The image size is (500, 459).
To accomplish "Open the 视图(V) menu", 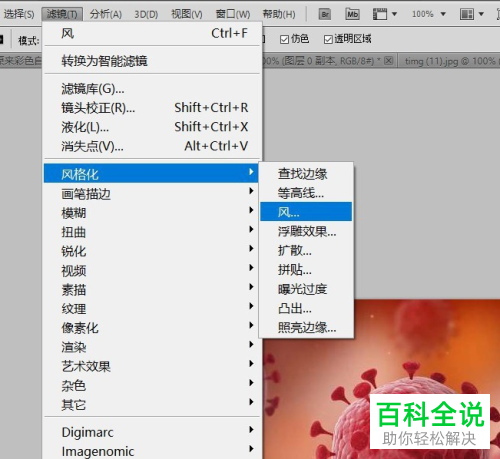I will [x=187, y=14].
